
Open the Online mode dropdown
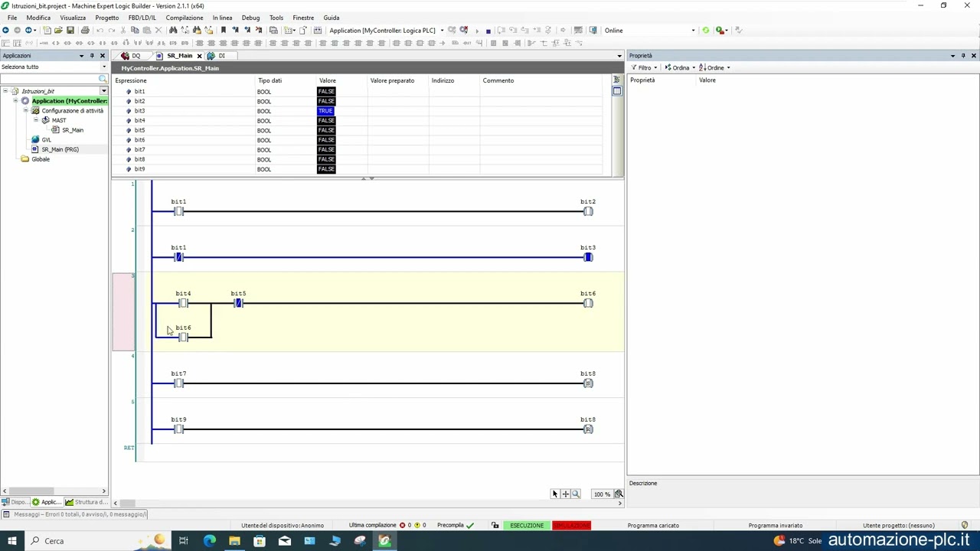[x=693, y=31]
